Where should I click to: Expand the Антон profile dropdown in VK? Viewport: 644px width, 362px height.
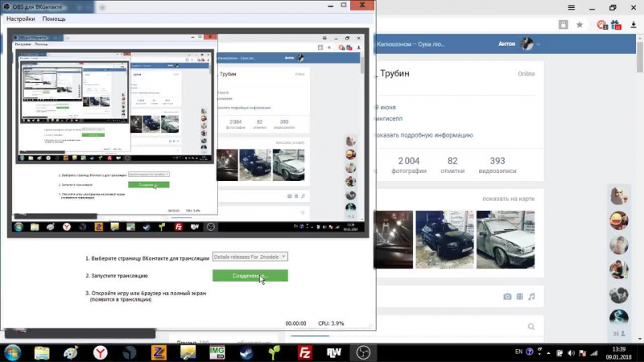[539, 44]
